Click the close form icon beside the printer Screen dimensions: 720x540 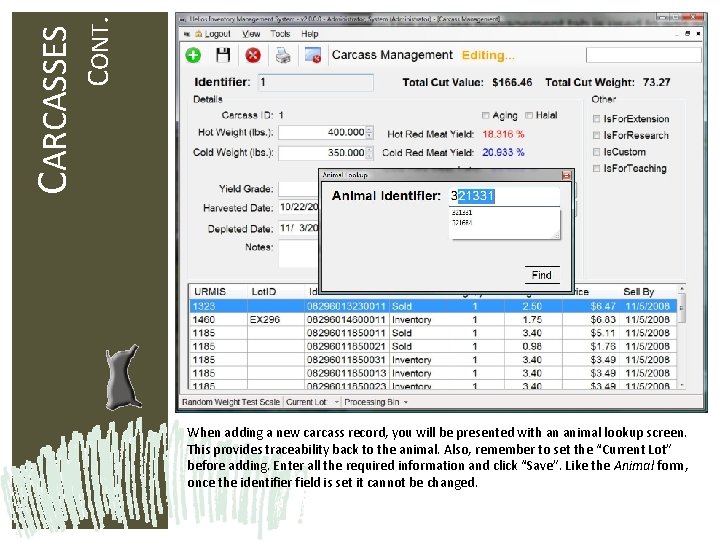click(313, 56)
